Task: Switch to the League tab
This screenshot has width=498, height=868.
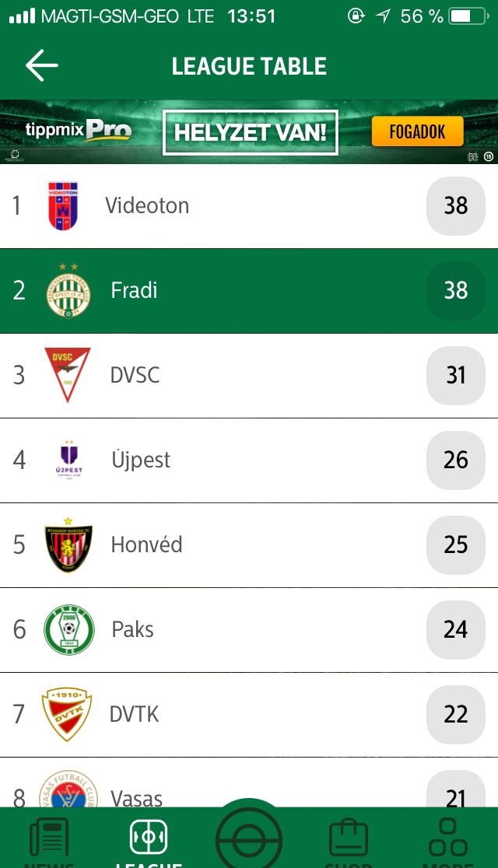Action: (149, 840)
